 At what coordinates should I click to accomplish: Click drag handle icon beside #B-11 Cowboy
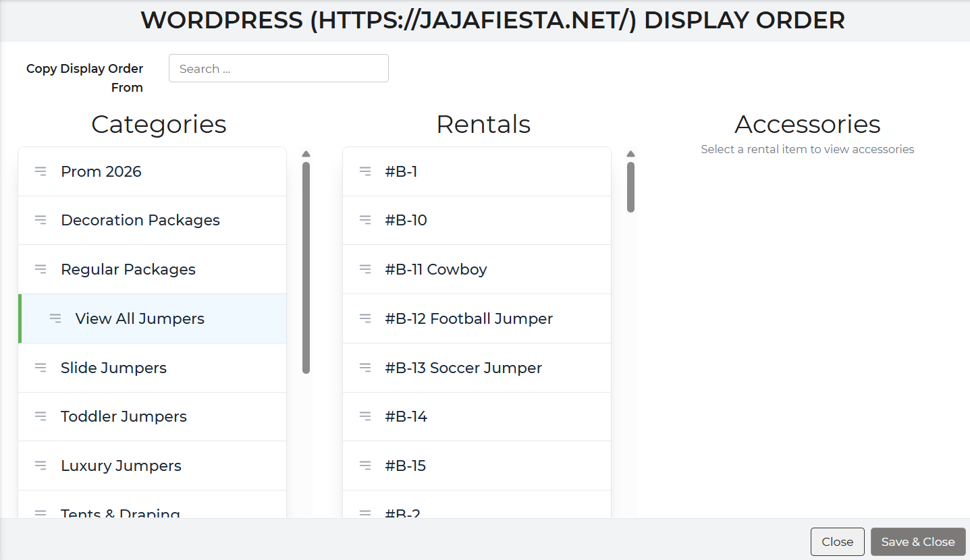click(365, 269)
